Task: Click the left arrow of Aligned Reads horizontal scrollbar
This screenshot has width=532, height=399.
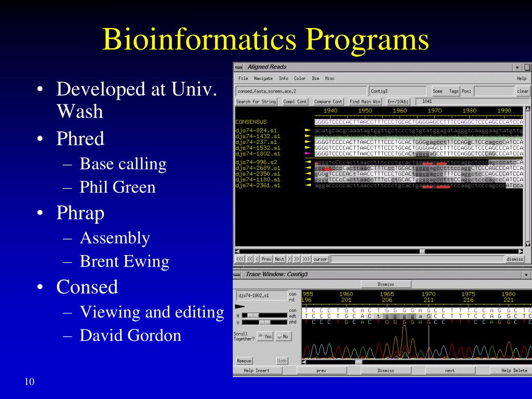Action: 237,251
